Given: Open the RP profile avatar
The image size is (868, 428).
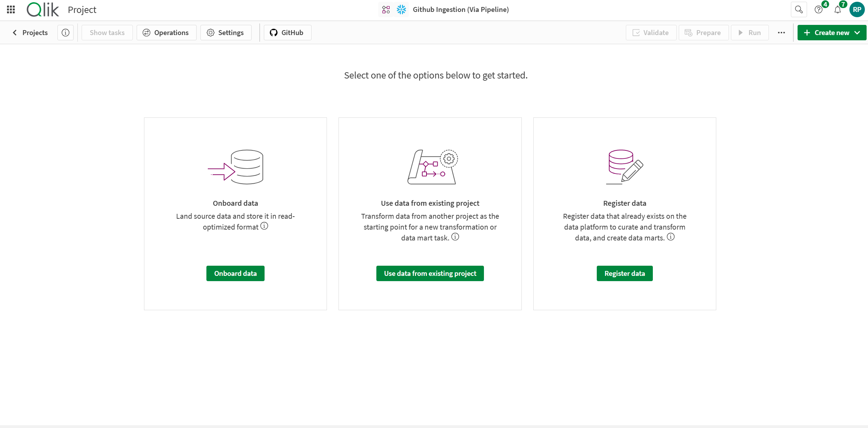Looking at the screenshot, I should pos(857,9).
